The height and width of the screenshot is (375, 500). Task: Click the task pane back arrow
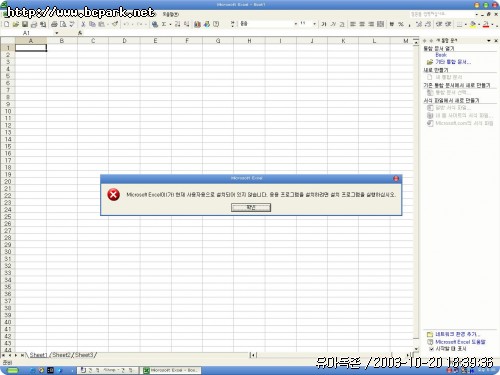pos(425,41)
